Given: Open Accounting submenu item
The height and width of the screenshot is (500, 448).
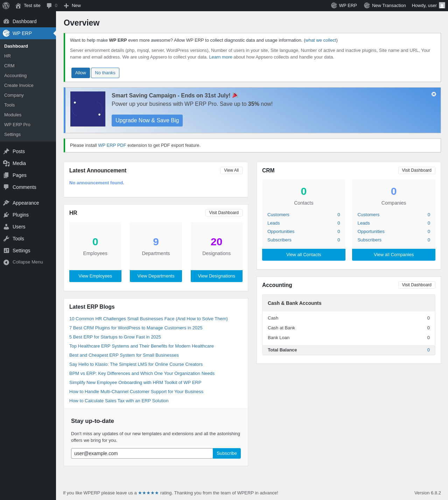Looking at the screenshot, I should tap(15, 76).
